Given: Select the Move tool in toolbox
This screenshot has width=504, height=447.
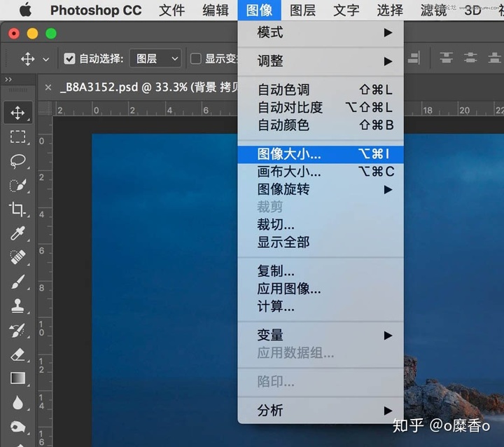Looking at the screenshot, I should [x=17, y=113].
